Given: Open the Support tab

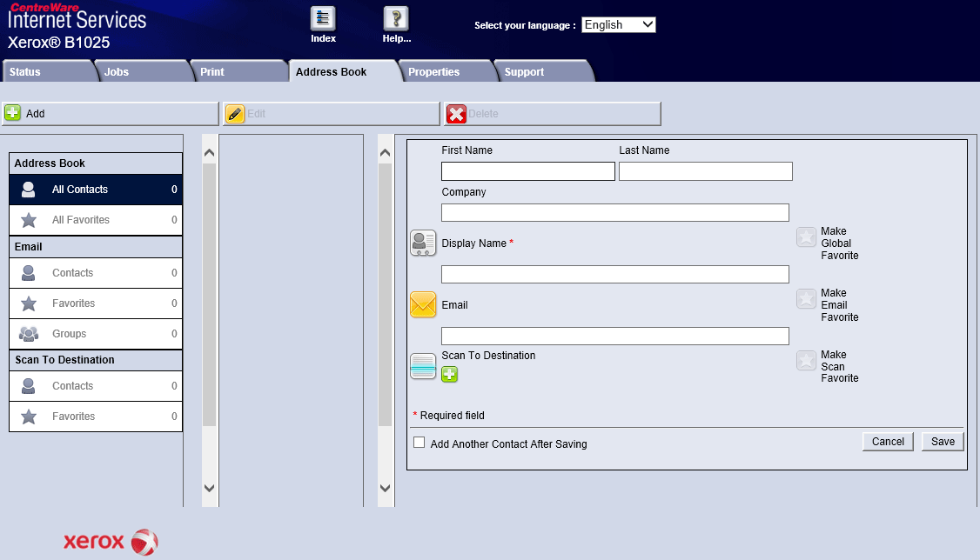Looking at the screenshot, I should point(542,71).
